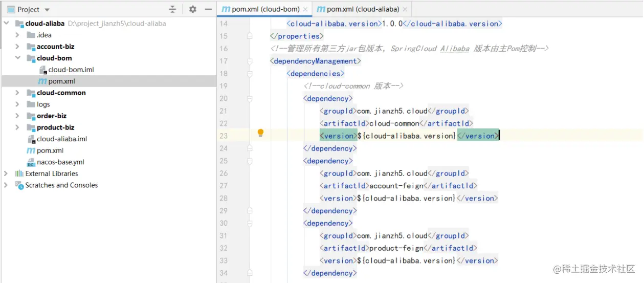This screenshot has height=283, width=644.
Task: Select the product-biz module
Action: 55,127
